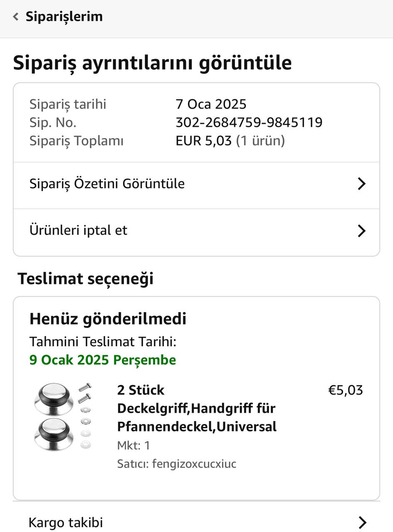Viewport: 393px width, 532px height.
Task: Go back via the Siparişlerim header text
Action: point(64,17)
